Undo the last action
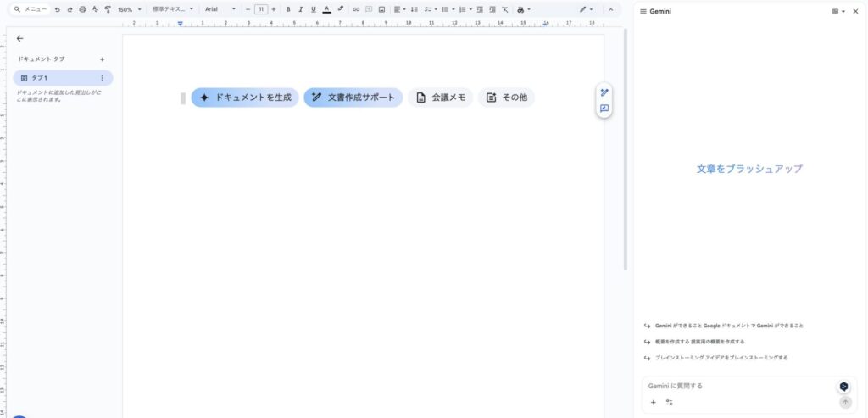The width and height of the screenshot is (868, 418). coord(57,9)
